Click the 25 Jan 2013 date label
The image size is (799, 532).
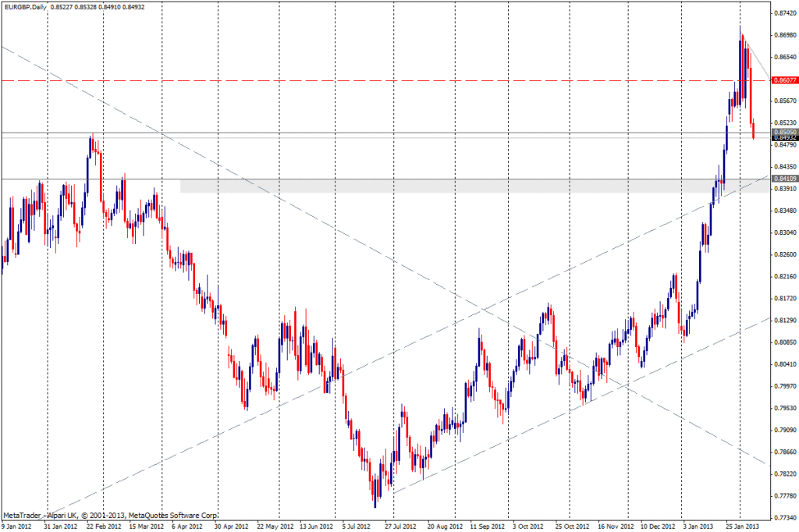coord(741,527)
